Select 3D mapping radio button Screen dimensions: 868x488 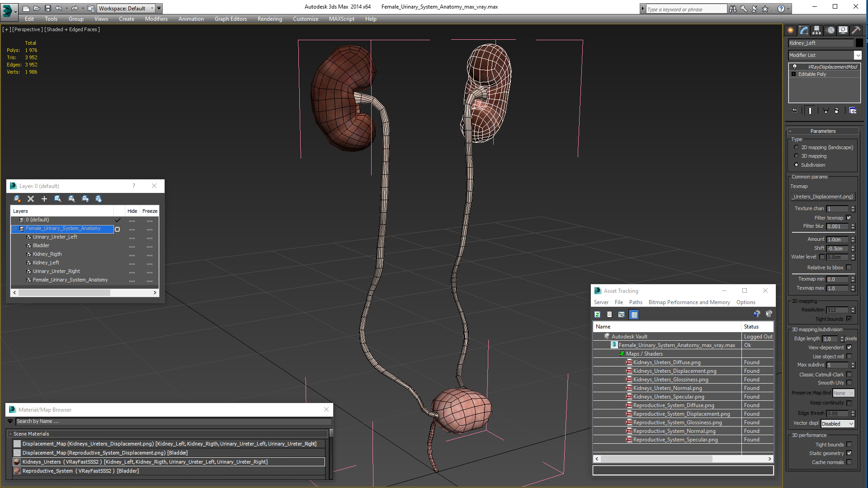tap(796, 156)
